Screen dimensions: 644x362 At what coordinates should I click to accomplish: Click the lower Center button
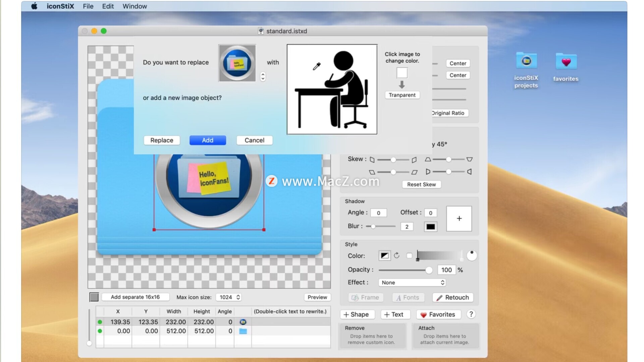point(458,75)
